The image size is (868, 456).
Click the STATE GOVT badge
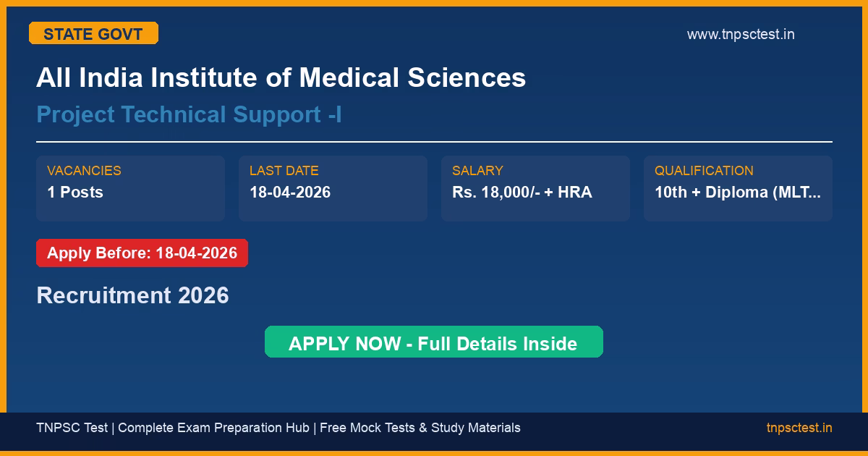[93, 33]
